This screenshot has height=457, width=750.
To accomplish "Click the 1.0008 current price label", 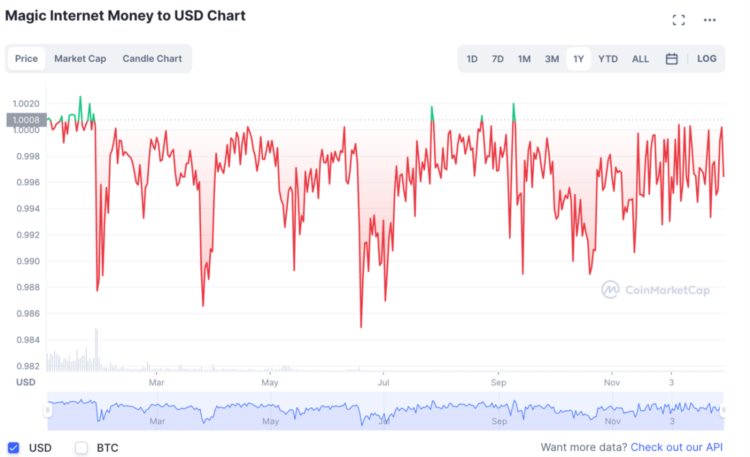I will 26,121.
